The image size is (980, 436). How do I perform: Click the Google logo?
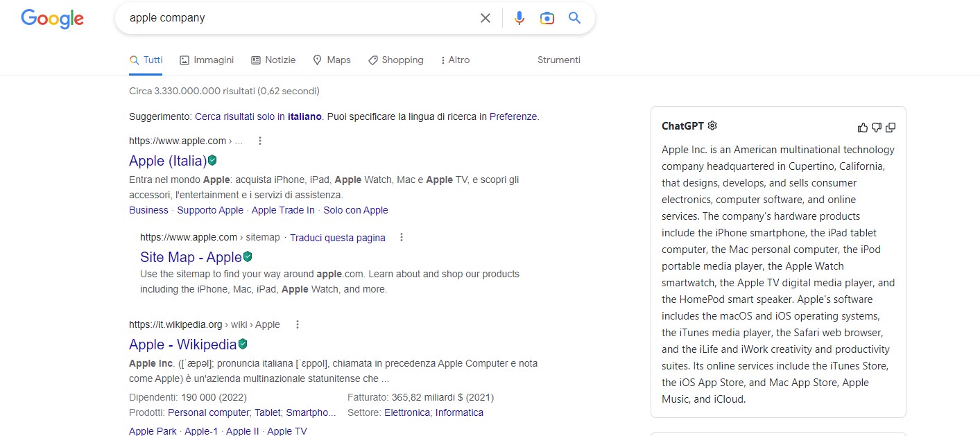click(52, 19)
